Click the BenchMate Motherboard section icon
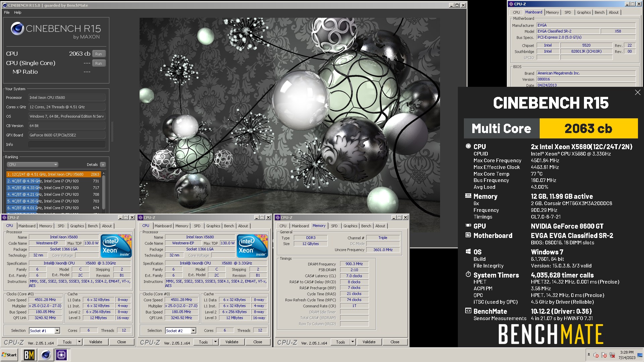644x362 pixels. point(468,235)
